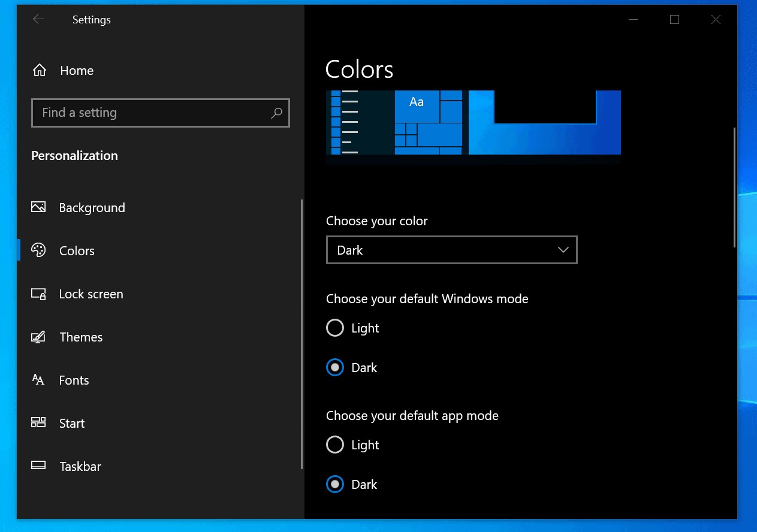Select Dark for default app mode
The image size is (757, 532).
(335, 484)
